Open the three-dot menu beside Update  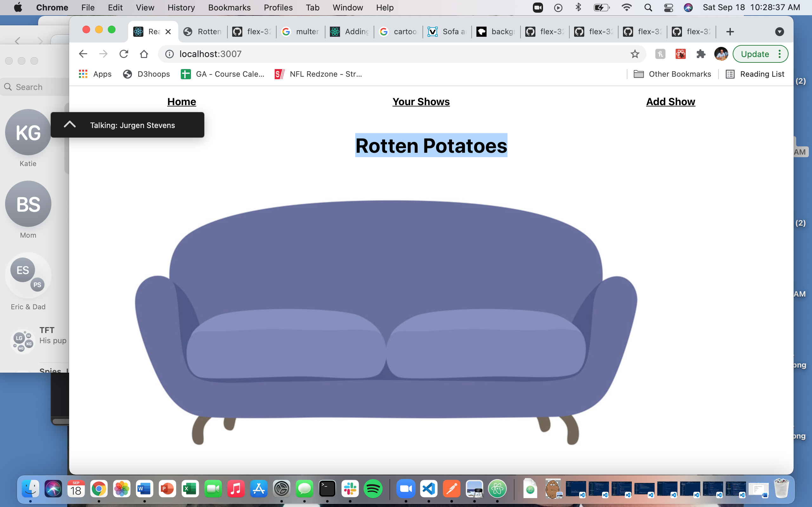coord(780,54)
